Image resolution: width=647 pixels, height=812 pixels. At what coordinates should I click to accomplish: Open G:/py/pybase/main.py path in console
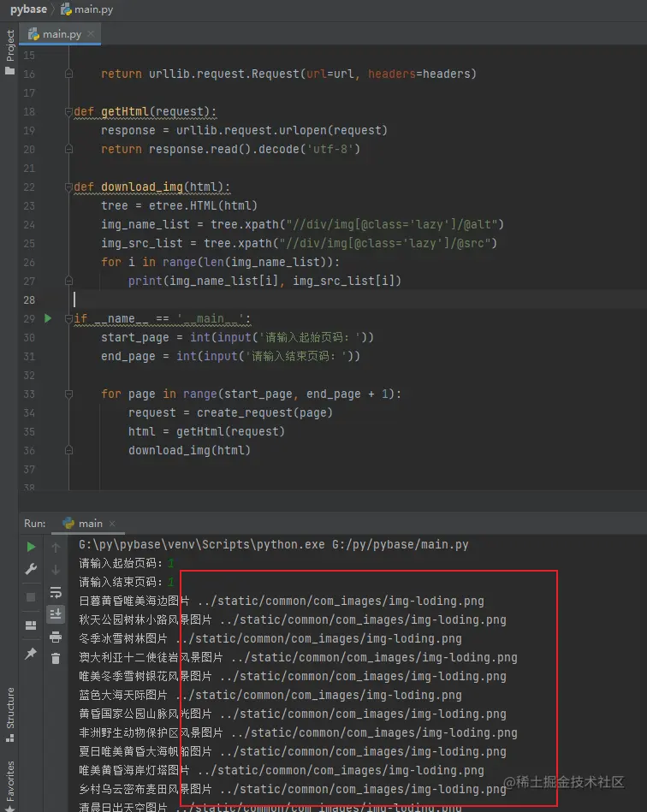(x=400, y=544)
